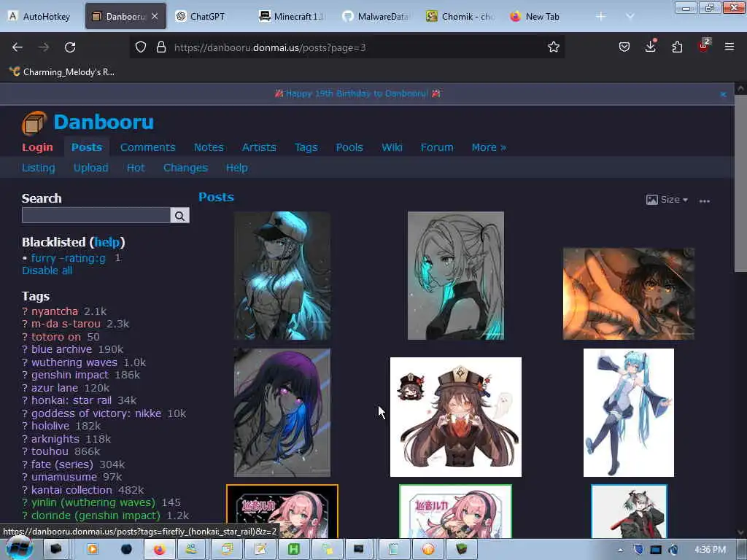Focus the Search input field

click(x=96, y=216)
